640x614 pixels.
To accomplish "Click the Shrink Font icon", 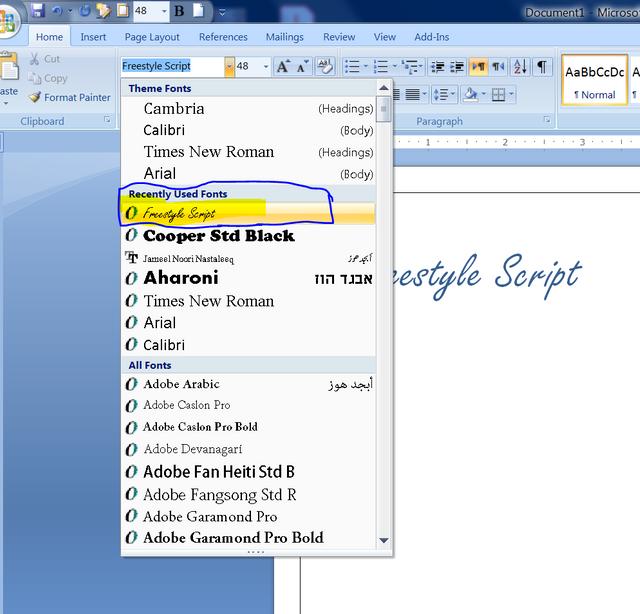I will tap(302, 66).
